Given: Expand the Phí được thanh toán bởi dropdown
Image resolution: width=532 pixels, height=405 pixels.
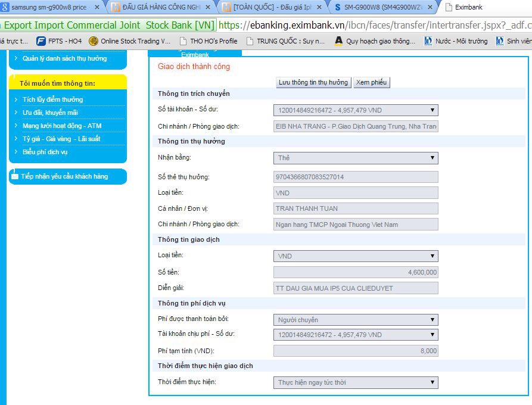Looking at the screenshot, I should click(x=356, y=320).
